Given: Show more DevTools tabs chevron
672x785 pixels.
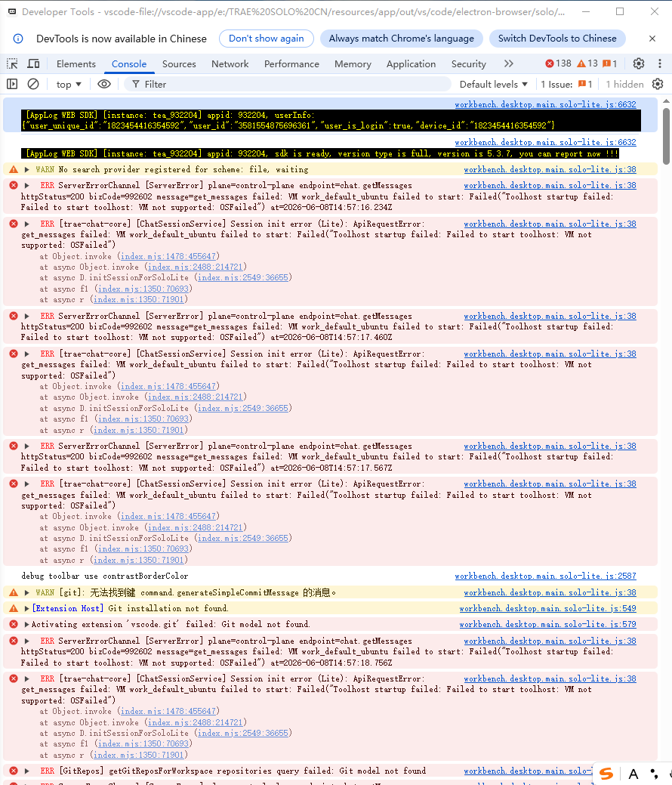Looking at the screenshot, I should (x=508, y=63).
